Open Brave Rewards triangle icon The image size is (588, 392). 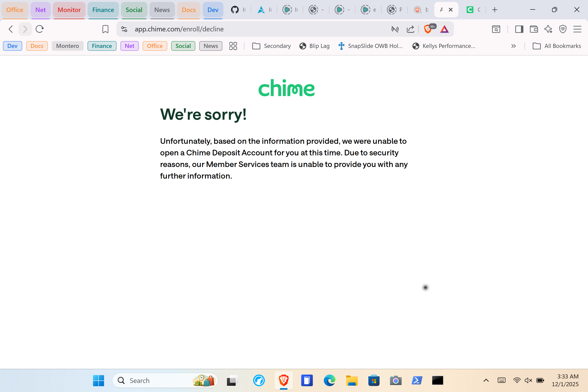[444, 29]
